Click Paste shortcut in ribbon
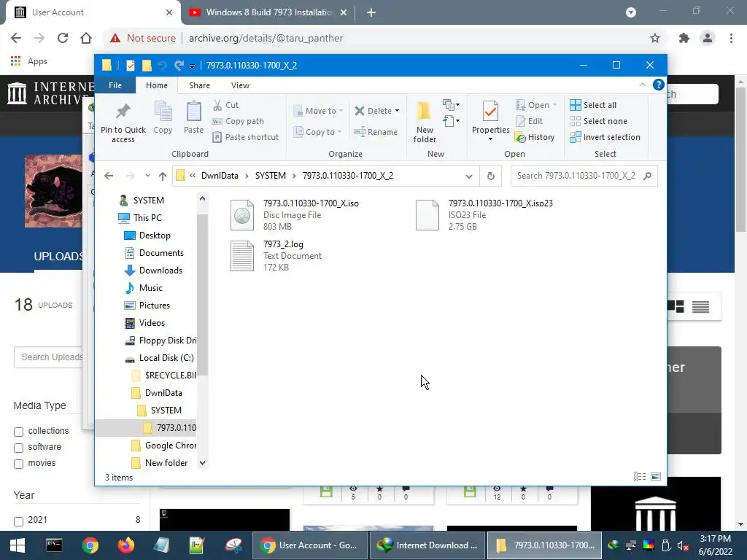Viewport: 747px width, 560px height. [x=245, y=137]
